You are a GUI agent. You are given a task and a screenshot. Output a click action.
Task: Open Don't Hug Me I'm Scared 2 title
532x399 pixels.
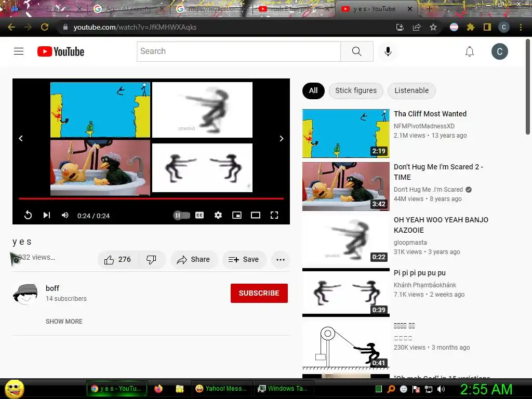(438, 172)
